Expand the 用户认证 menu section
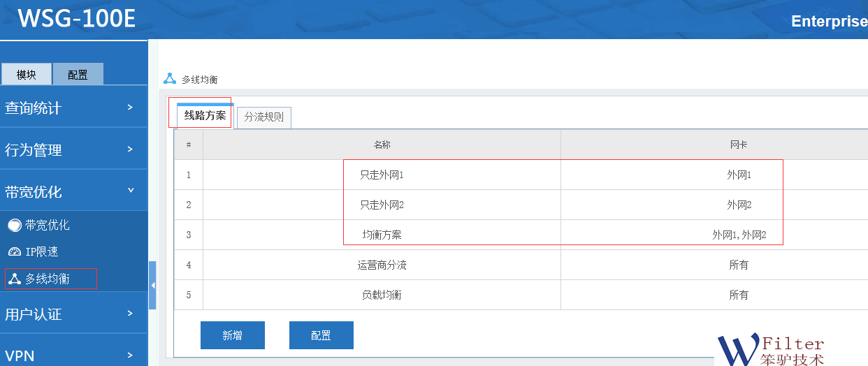 coord(73,314)
